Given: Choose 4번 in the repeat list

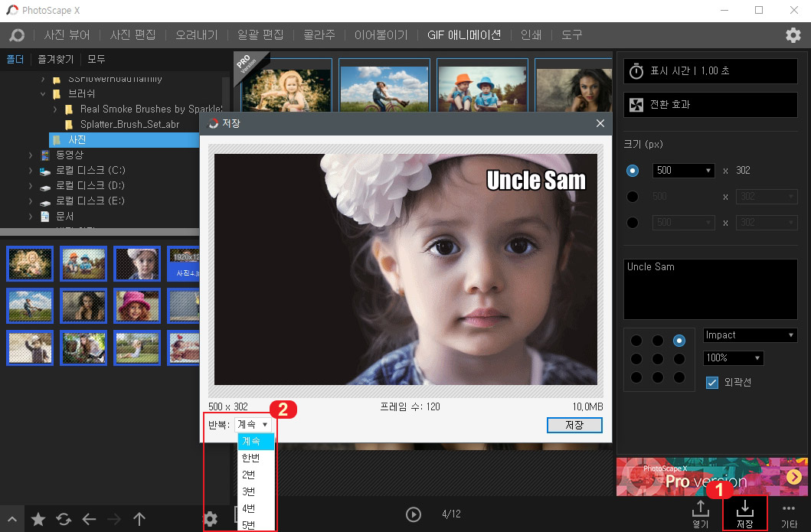Looking at the screenshot, I should click(256, 509).
